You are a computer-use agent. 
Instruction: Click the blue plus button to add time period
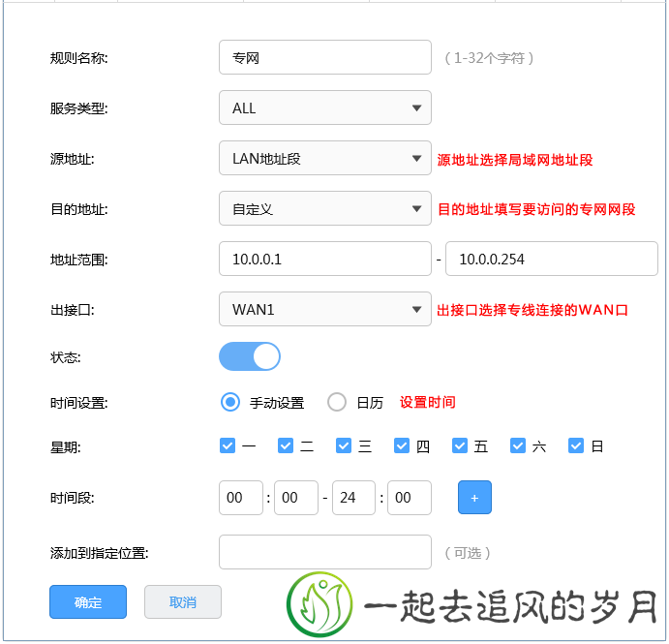[474, 498]
